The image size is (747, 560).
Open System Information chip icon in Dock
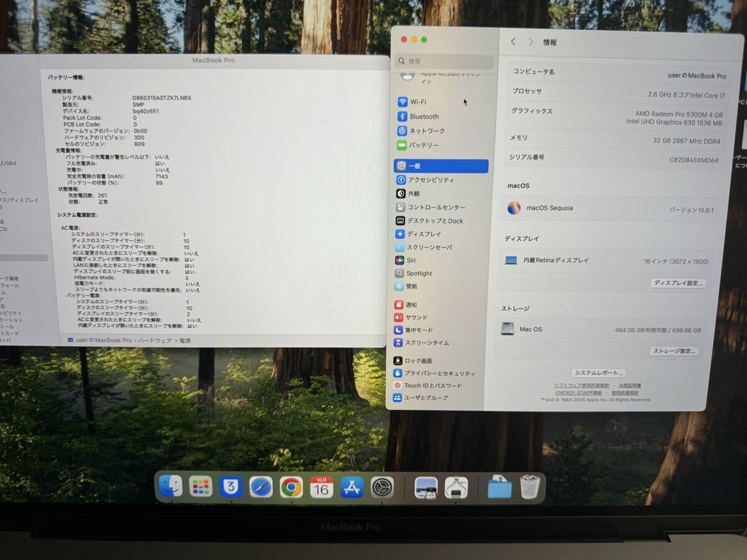point(456,487)
